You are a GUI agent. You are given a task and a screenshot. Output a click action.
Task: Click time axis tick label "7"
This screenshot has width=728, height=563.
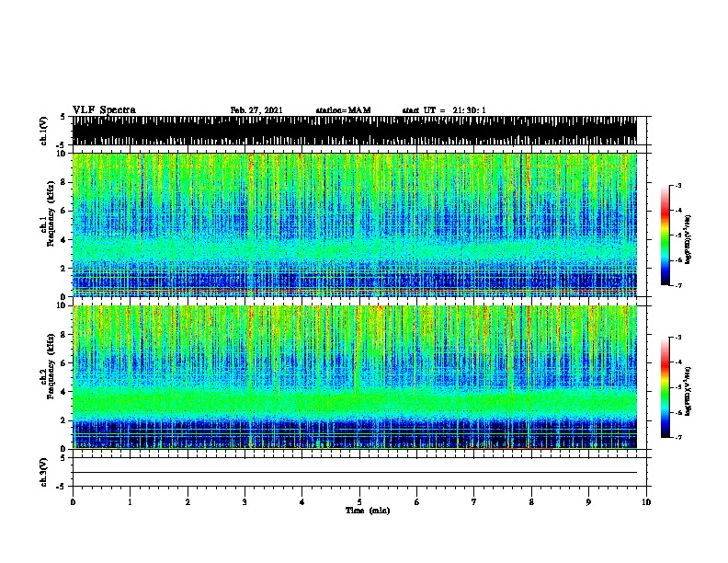[473, 502]
